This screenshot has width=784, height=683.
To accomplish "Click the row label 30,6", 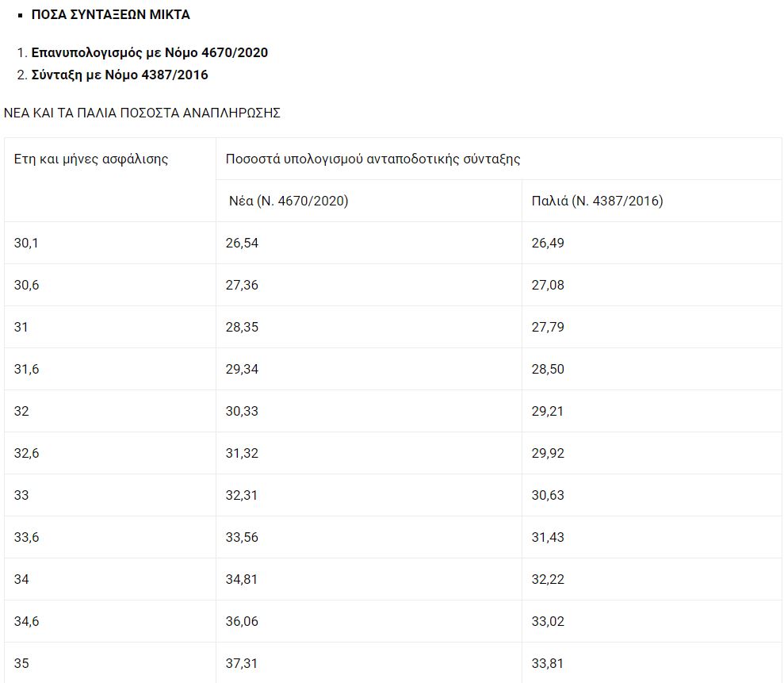I will point(110,285).
